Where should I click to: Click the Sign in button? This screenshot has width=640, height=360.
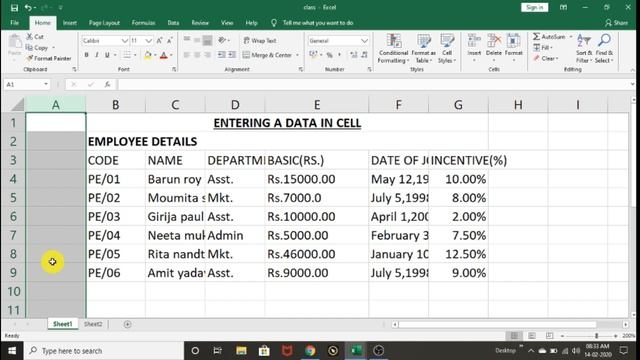(x=534, y=7)
